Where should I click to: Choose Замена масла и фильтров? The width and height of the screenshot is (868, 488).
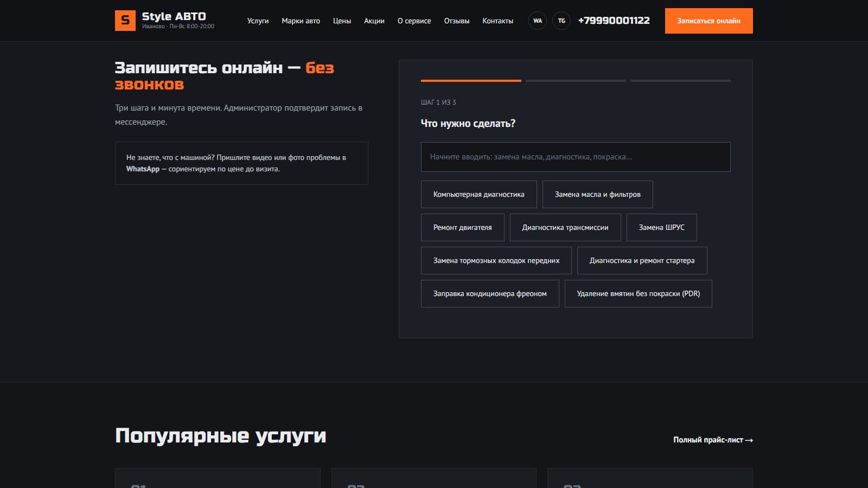click(x=597, y=194)
